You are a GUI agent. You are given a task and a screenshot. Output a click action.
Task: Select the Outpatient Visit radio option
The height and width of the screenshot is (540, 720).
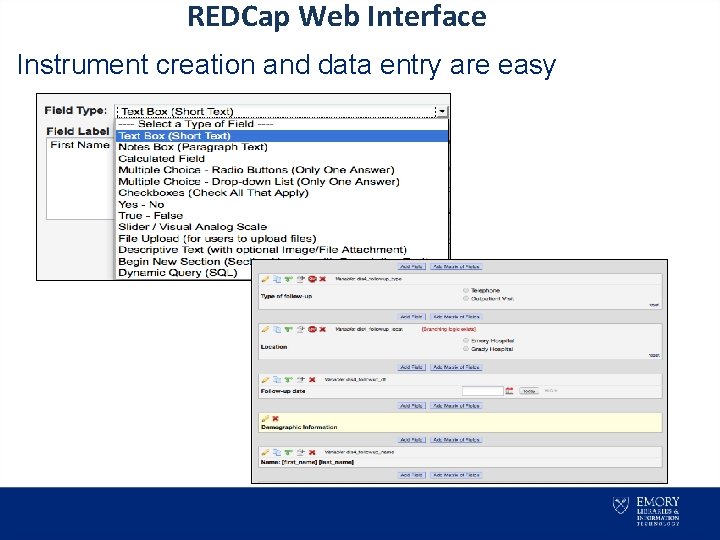pyautogui.click(x=466, y=298)
